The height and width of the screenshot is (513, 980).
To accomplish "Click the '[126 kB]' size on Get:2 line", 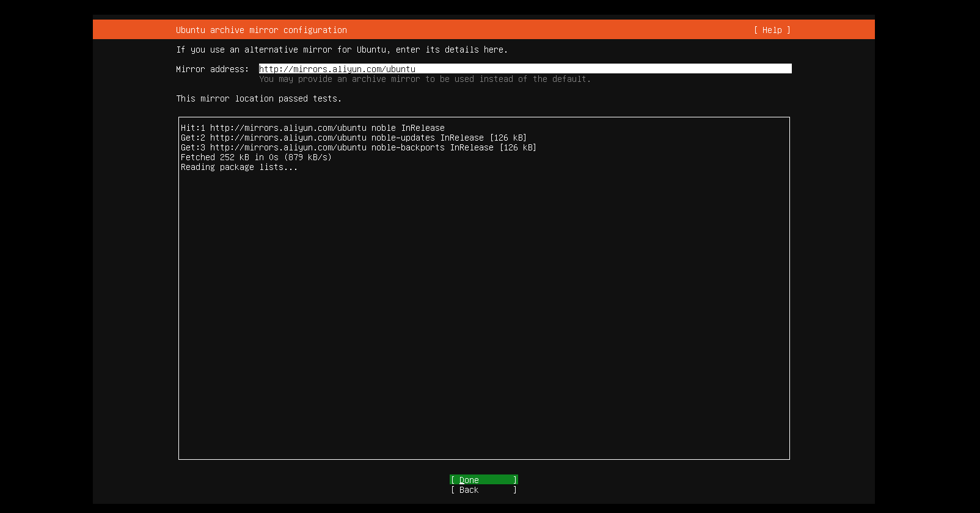I will [x=508, y=138].
